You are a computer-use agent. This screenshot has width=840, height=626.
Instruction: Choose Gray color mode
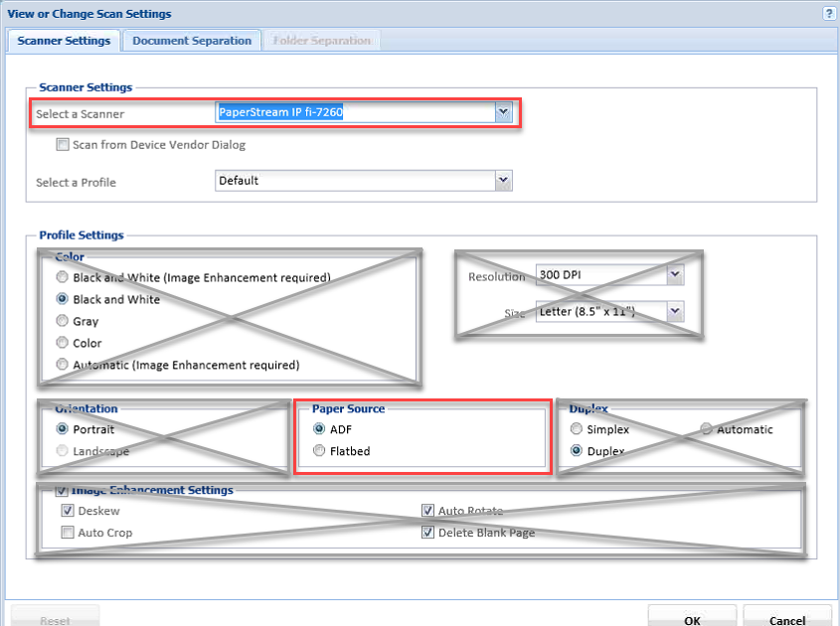[x=63, y=322]
